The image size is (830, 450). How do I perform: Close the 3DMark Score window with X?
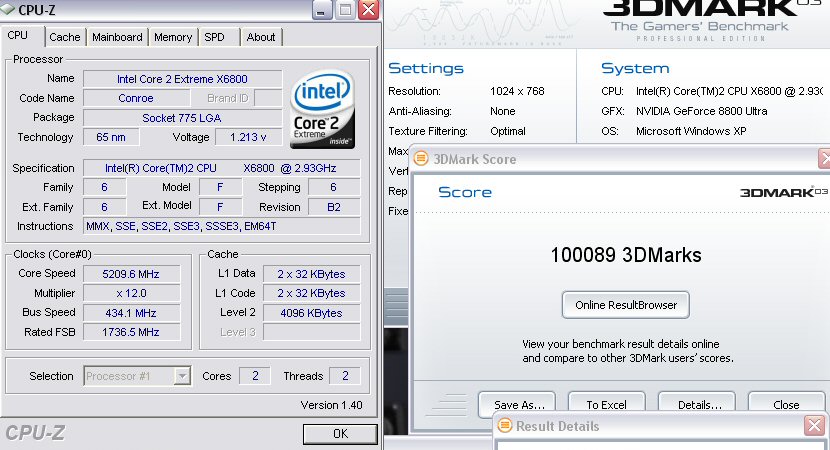click(x=825, y=158)
